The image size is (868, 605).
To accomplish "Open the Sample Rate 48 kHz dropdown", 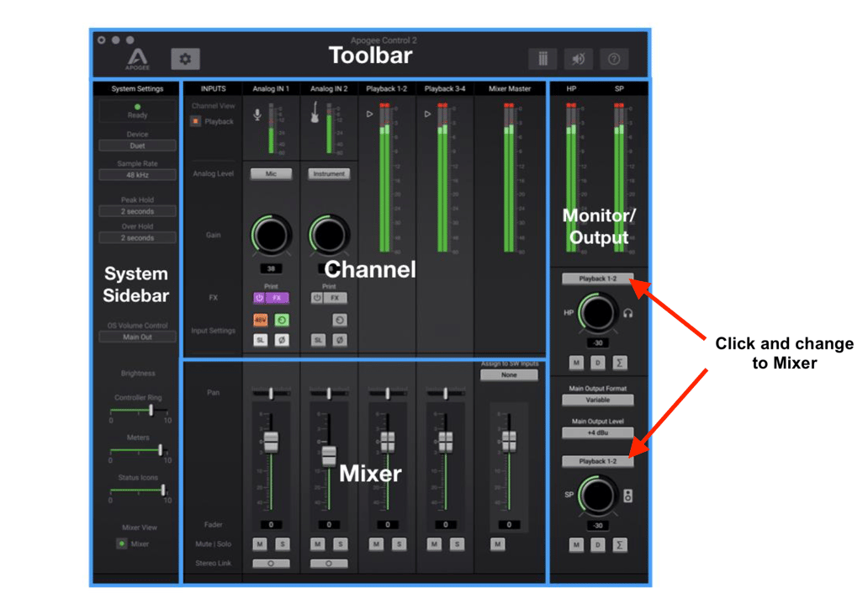I will point(137,175).
